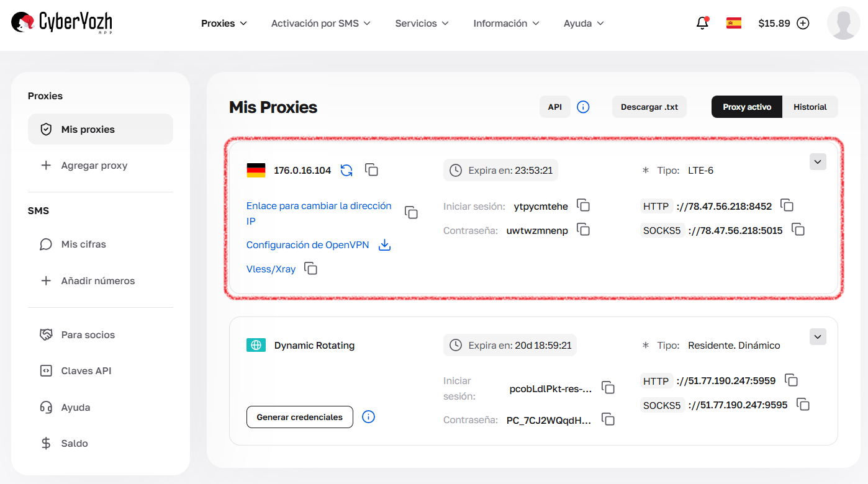Copy the Dynamic Rotating login pcobLdlPkt
This screenshot has height=484, width=868.
[x=608, y=387]
